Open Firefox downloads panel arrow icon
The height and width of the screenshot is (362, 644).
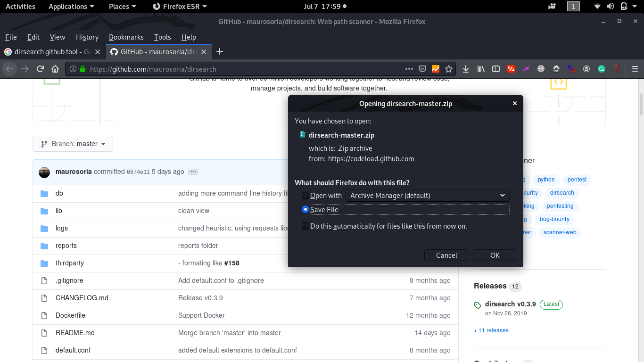tap(465, 69)
